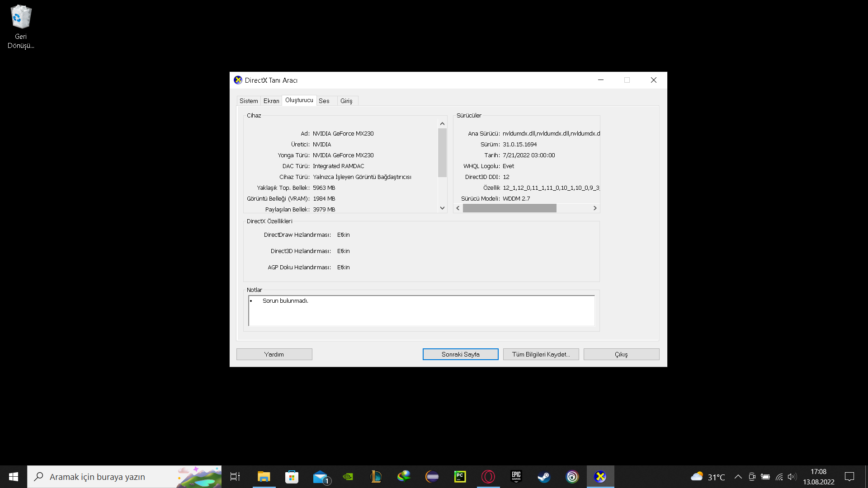
Task: Click the Sonraki Sayfa button
Action: click(x=460, y=354)
